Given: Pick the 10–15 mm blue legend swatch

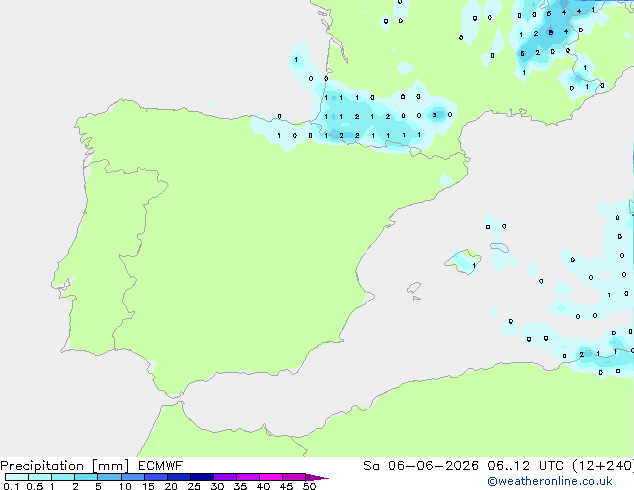Looking at the screenshot, I should point(133,477).
